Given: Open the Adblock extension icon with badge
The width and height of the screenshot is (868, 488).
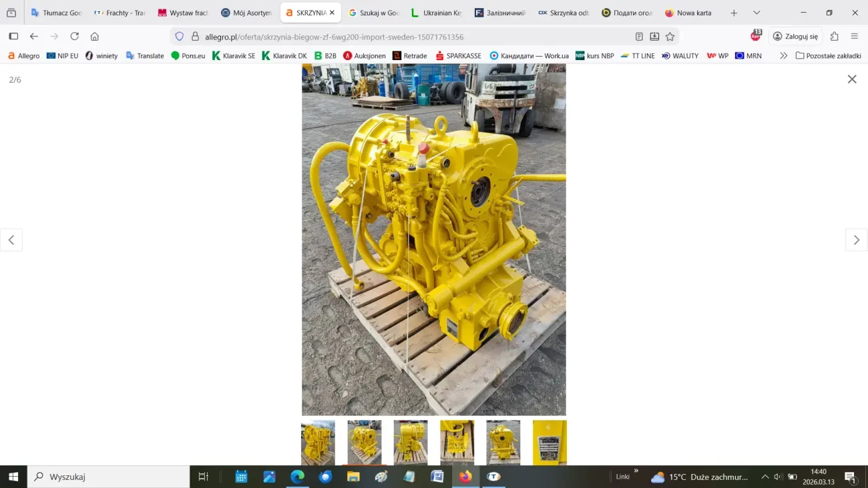Looking at the screenshot, I should (x=755, y=36).
